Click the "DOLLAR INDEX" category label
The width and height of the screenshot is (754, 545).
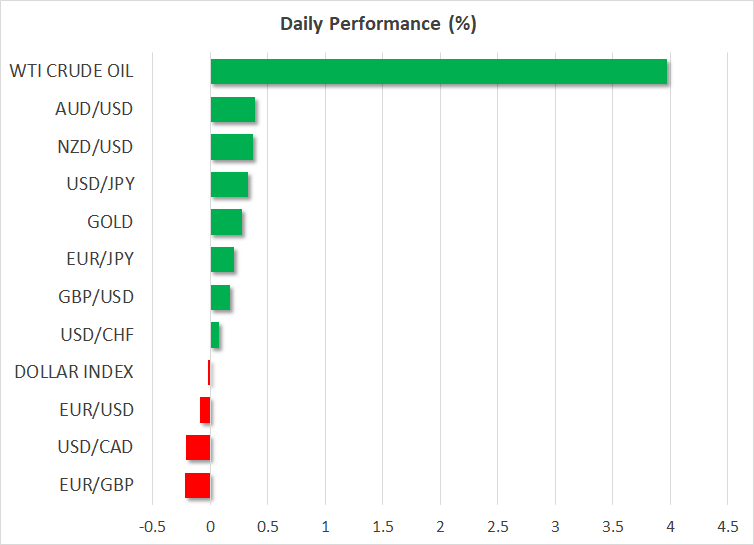(x=74, y=372)
